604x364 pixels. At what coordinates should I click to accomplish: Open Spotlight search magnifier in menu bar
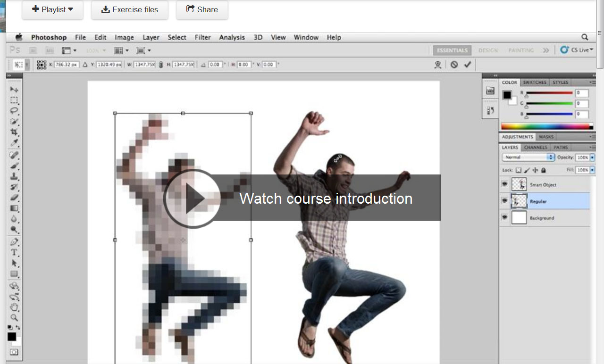click(x=585, y=37)
